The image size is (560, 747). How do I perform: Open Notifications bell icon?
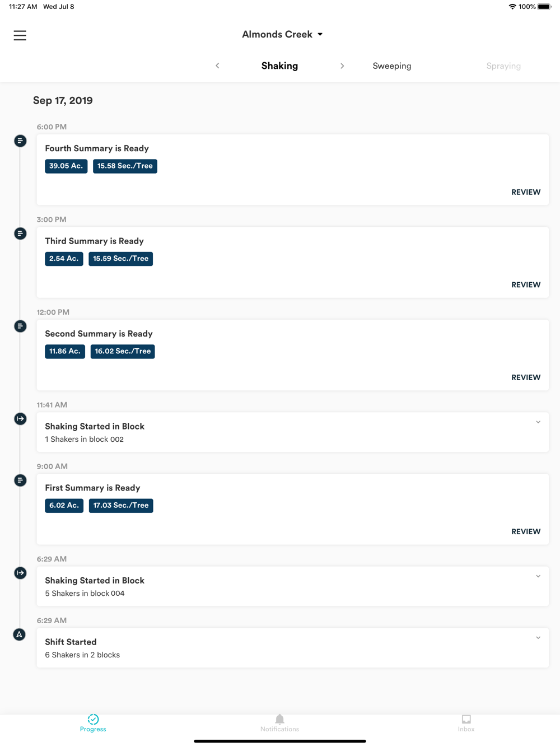coord(280,720)
